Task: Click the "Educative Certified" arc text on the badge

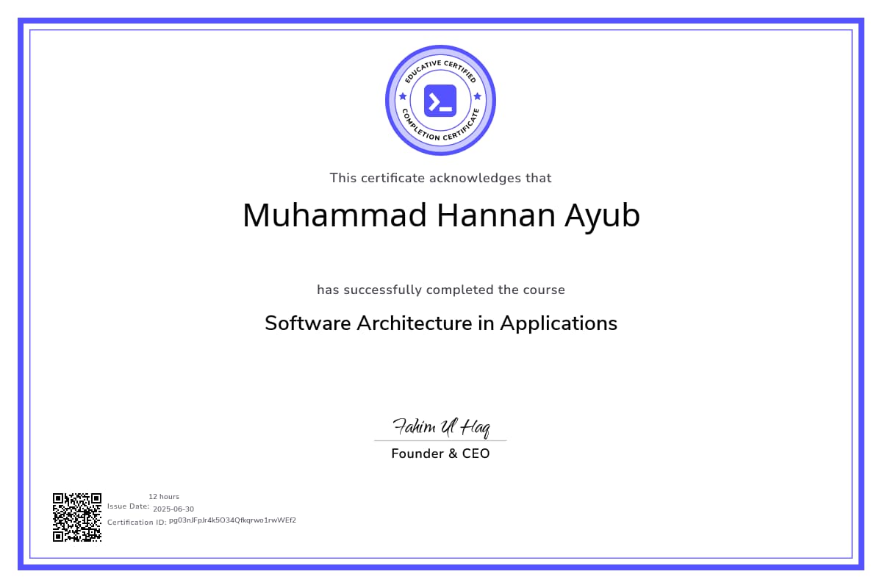Action: 440,67
